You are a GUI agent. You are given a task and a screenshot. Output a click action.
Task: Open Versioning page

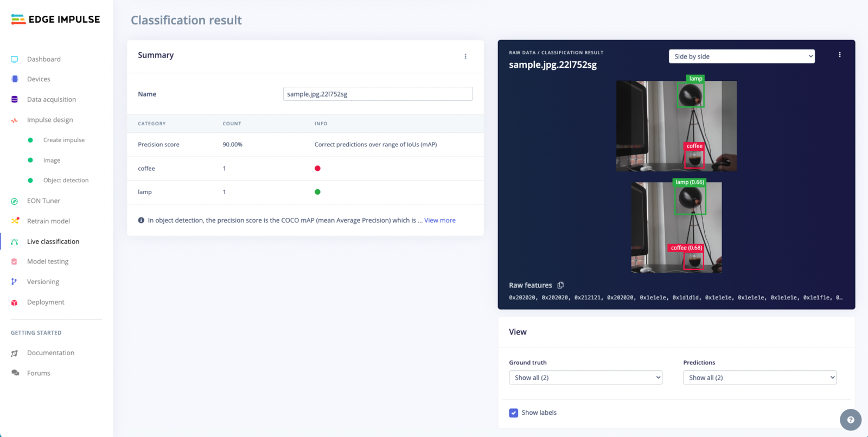43,282
